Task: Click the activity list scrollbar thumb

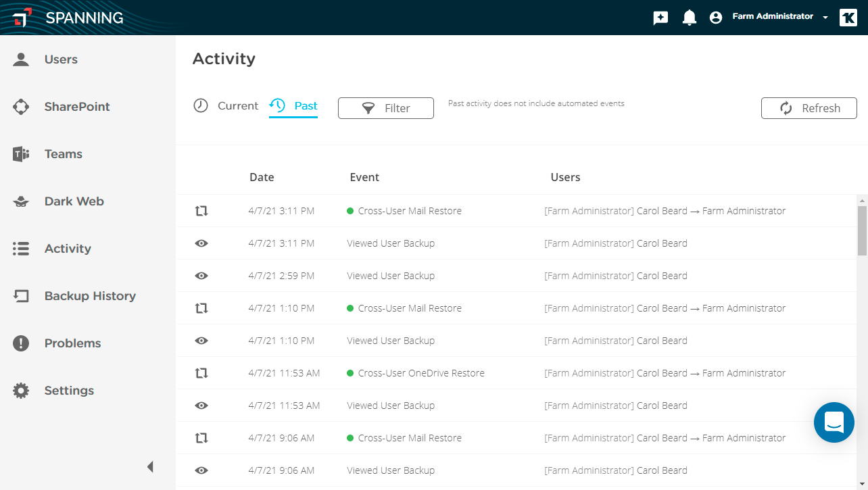Action: pos(862,230)
